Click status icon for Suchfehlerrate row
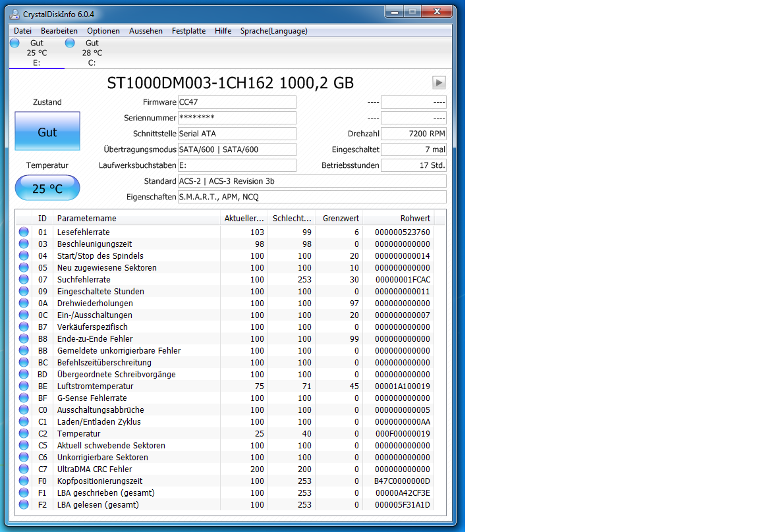 click(24, 279)
